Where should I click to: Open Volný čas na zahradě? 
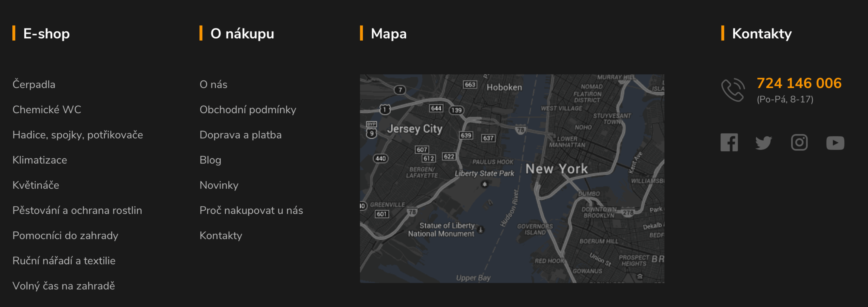click(x=63, y=286)
